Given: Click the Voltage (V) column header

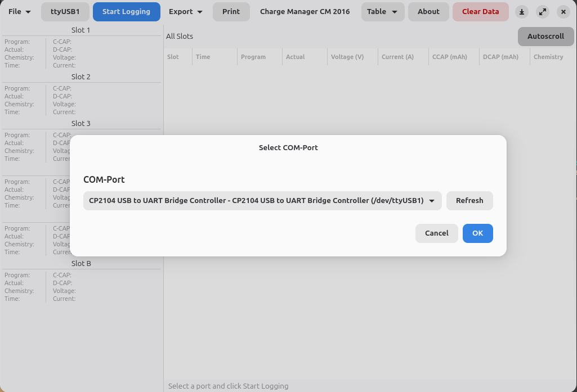Looking at the screenshot, I should [x=347, y=57].
